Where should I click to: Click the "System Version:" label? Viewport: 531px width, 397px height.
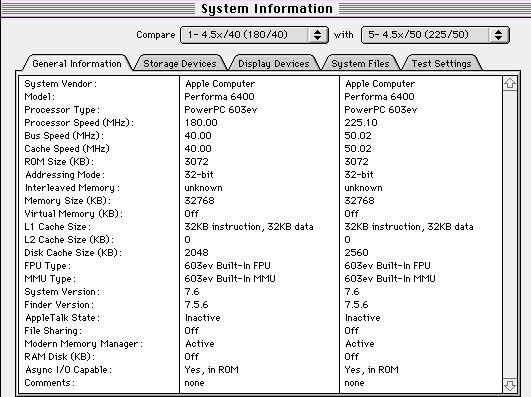coord(62,292)
